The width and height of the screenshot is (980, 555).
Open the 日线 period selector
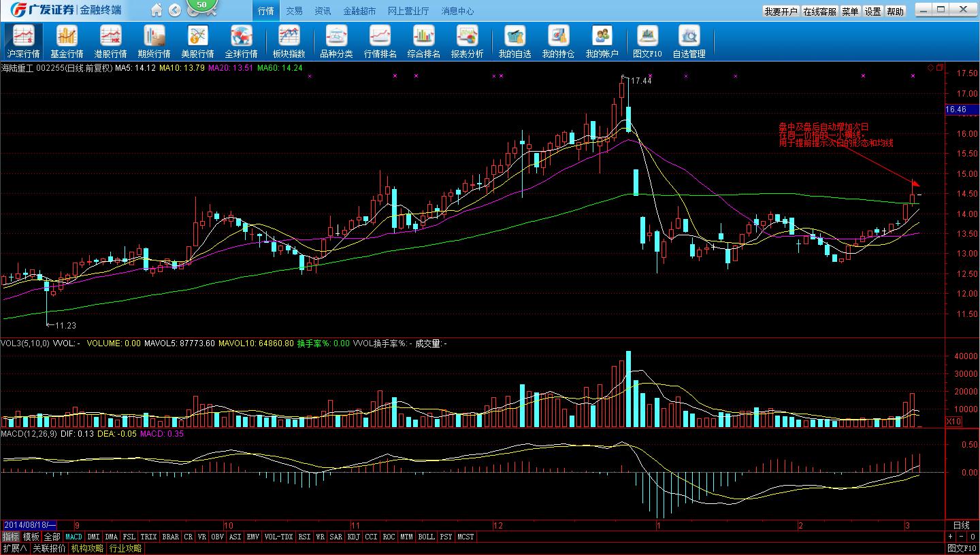point(961,525)
